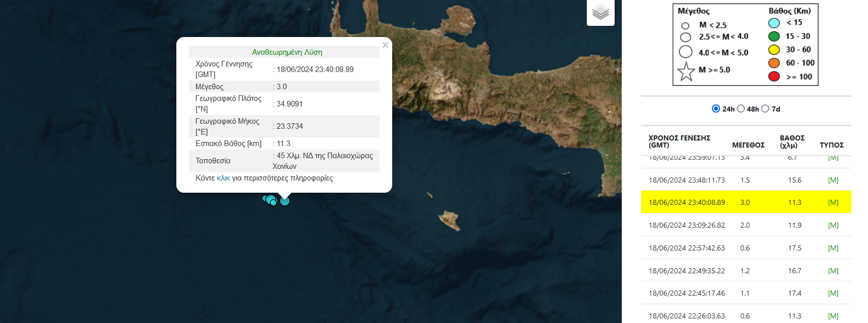Click the star icon for M >= 5.0
This screenshot has height=323, width=868.
click(x=686, y=71)
